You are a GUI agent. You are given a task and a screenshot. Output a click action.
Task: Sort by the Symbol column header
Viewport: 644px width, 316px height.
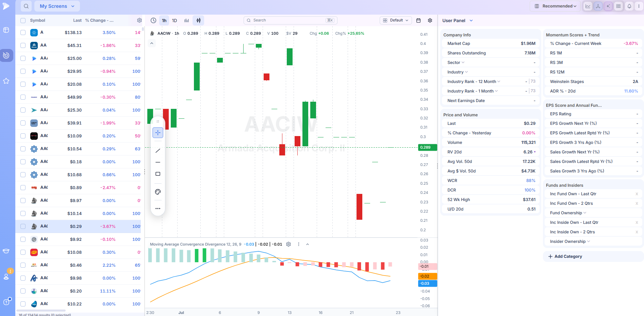[37, 20]
